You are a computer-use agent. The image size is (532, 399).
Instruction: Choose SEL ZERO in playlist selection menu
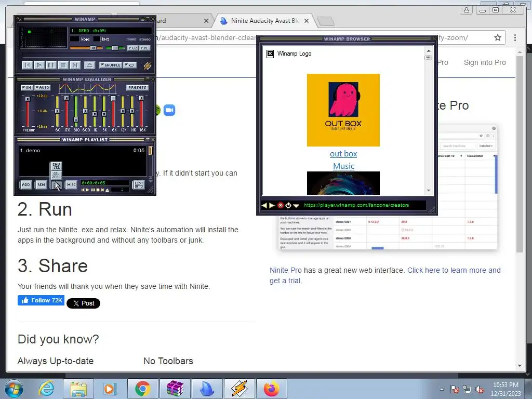click(x=56, y=175)
